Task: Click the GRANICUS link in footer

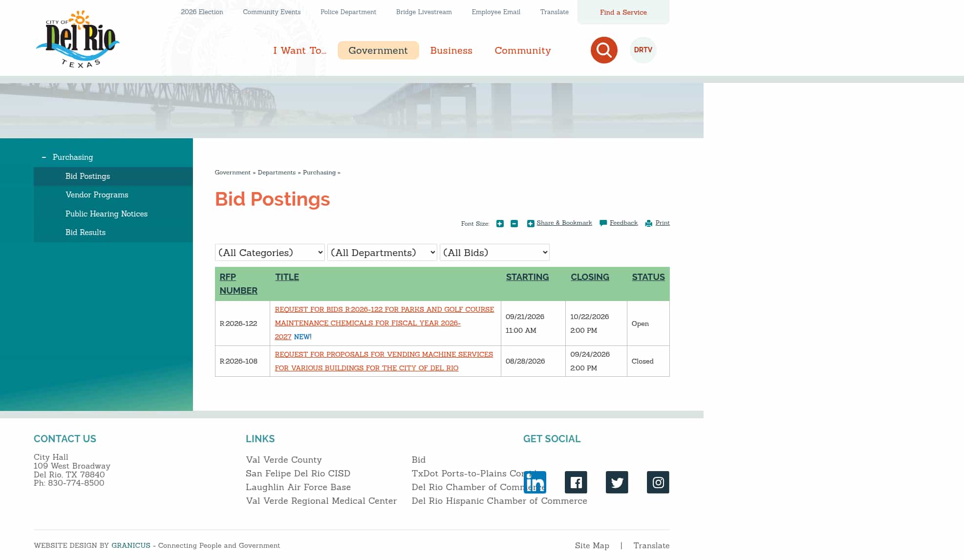Action: (131, 546)
